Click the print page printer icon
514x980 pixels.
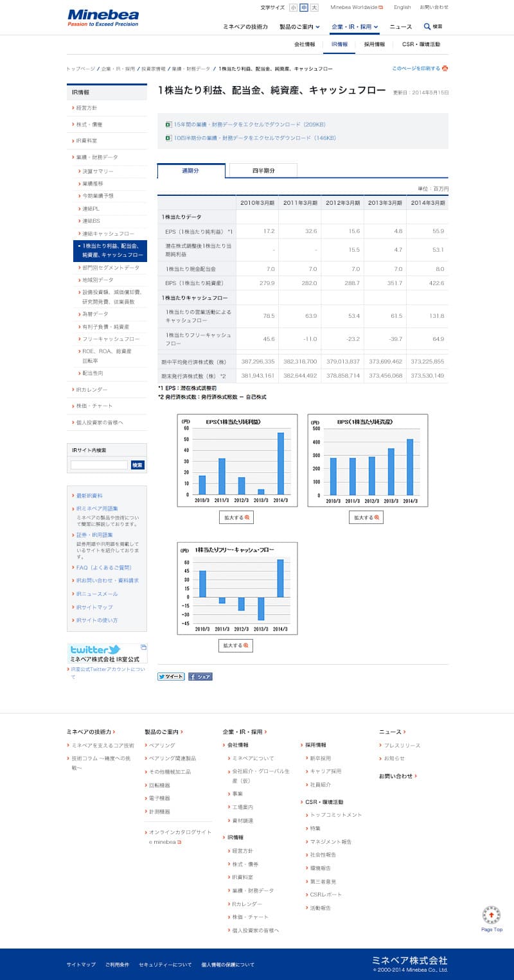tap(445, 68)
